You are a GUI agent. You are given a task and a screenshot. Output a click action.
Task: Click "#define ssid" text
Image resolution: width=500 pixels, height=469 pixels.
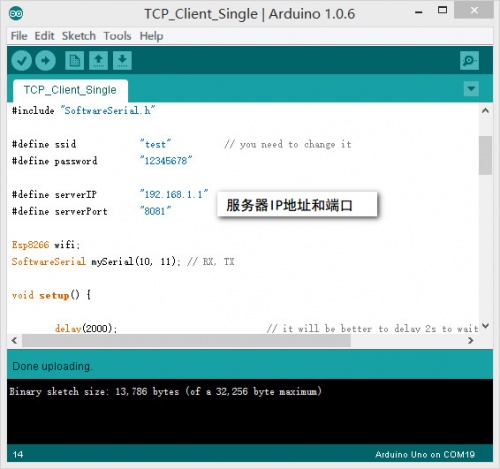tap(44, 144)
